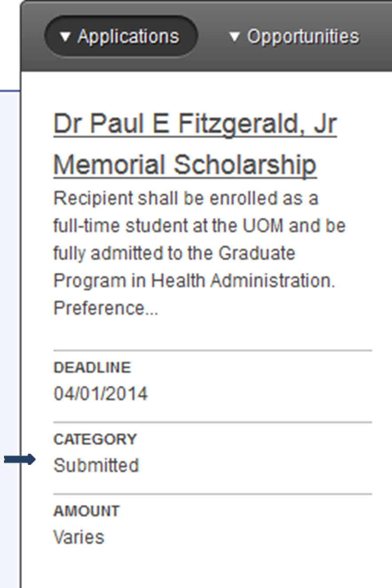Click the AMOUNT field label
The image size is (392, 588).
pyautogui.click(x=87, y=511)
